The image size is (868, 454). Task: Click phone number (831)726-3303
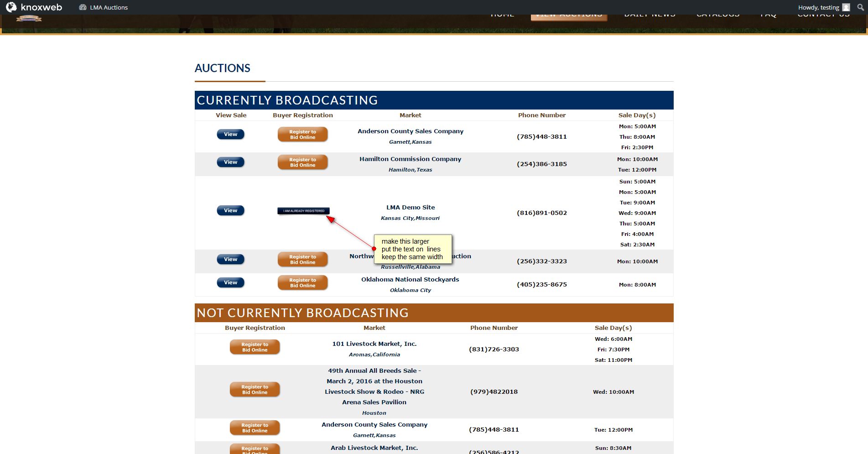coord(494,350)
